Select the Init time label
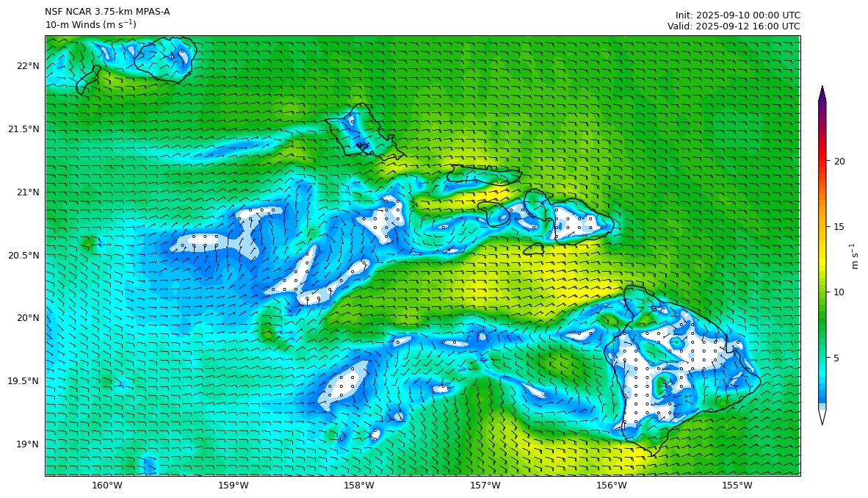 737,15
